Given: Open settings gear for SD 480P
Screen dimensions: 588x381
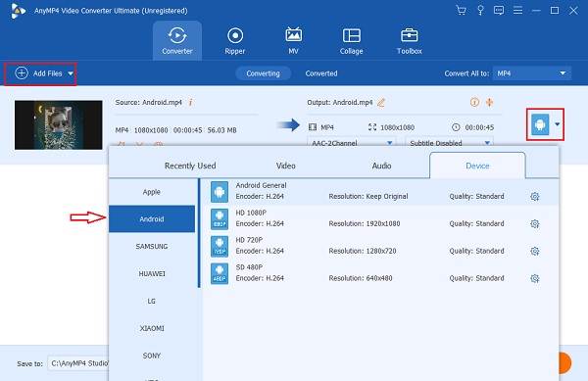Looking at the screenshot, I should coord(535,278).
